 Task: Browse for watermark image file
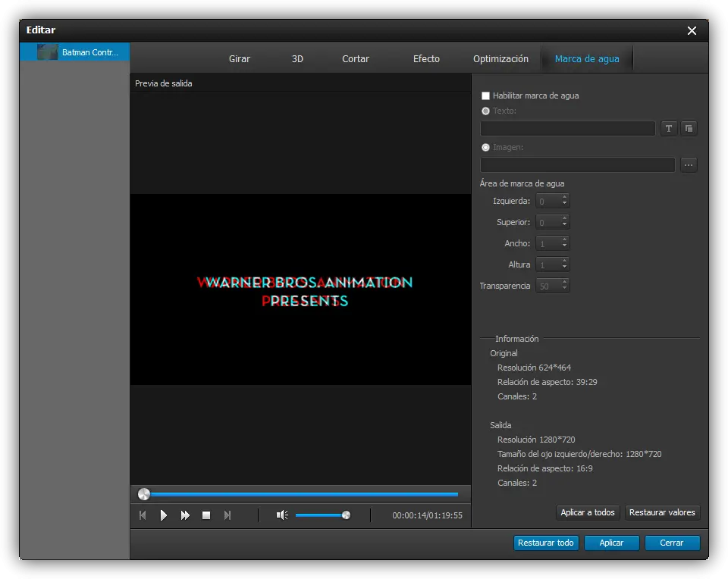click(x=689, y=164)
